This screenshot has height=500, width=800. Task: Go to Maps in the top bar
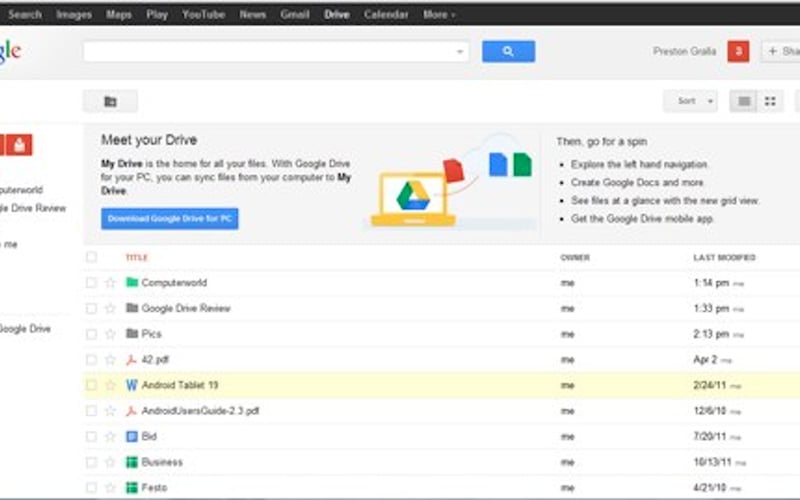(x=119, y=15)
